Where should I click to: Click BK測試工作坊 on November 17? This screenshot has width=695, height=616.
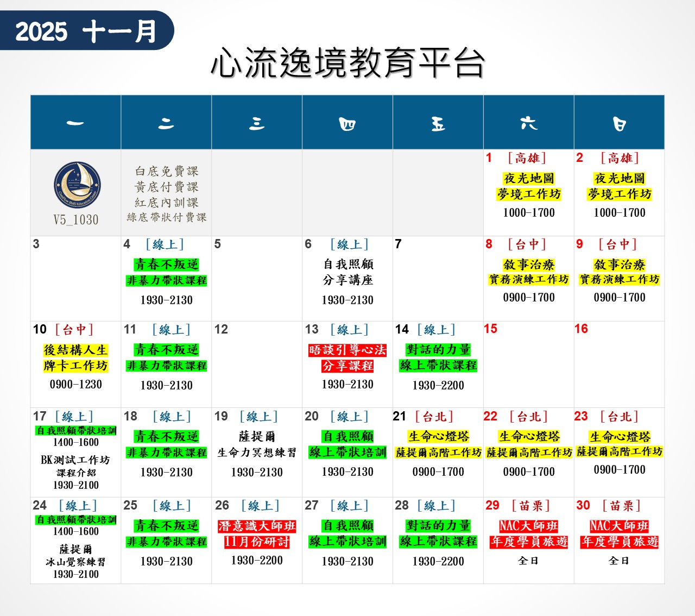75,460
